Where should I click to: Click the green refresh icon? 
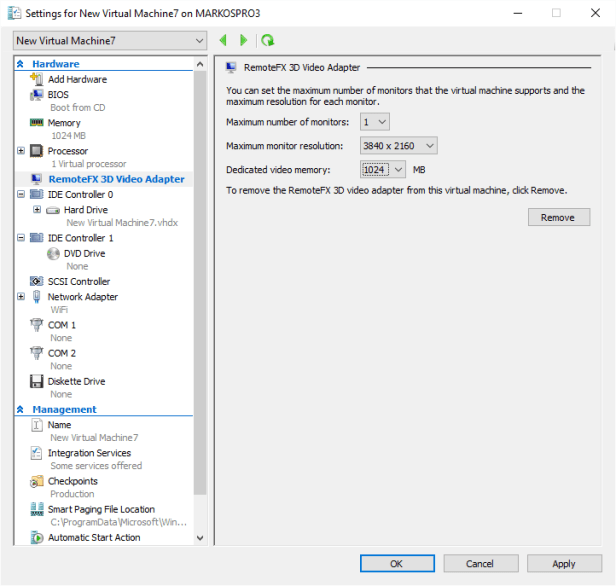267,40
